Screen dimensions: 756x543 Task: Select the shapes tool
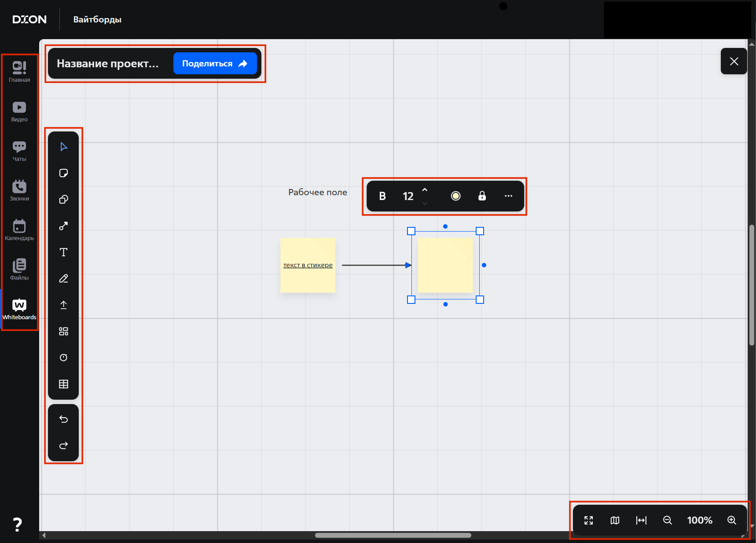click(x=63, y=199)
